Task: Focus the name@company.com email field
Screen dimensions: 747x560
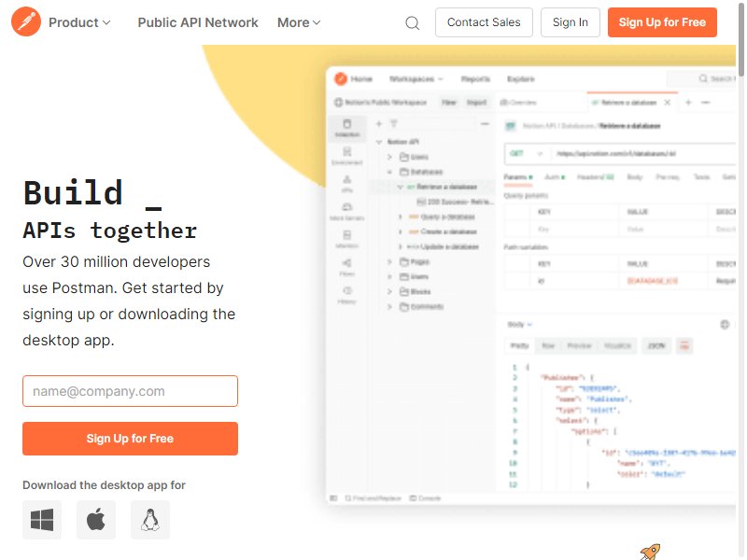Action: pos(130,391)
